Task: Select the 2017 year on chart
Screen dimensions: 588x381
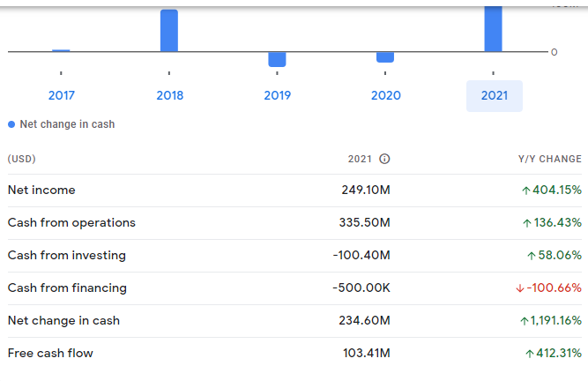Action: point(62,95)
